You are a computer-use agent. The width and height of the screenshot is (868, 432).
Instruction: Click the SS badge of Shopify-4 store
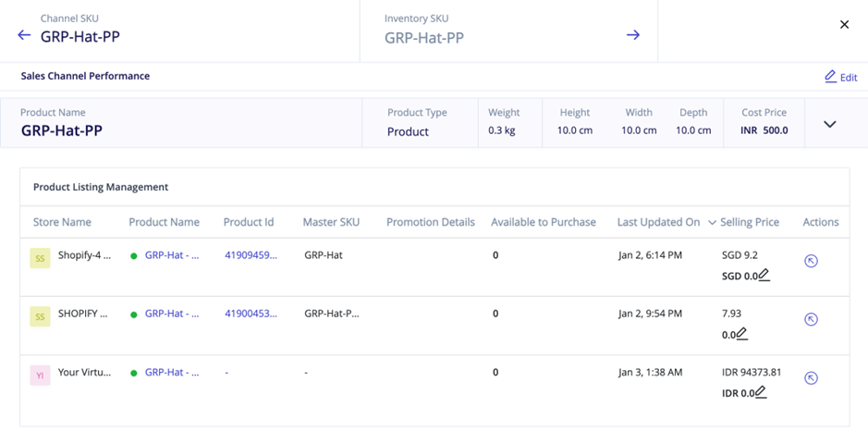[40, 258]
